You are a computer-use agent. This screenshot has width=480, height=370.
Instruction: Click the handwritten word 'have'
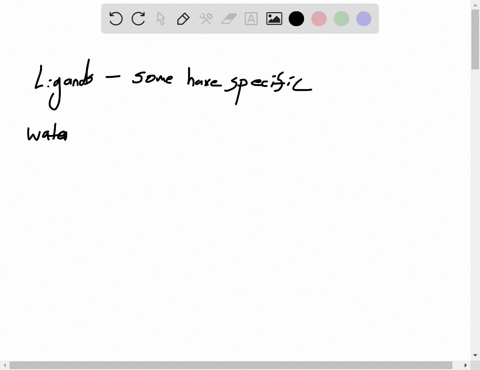(x=204, y=78)
